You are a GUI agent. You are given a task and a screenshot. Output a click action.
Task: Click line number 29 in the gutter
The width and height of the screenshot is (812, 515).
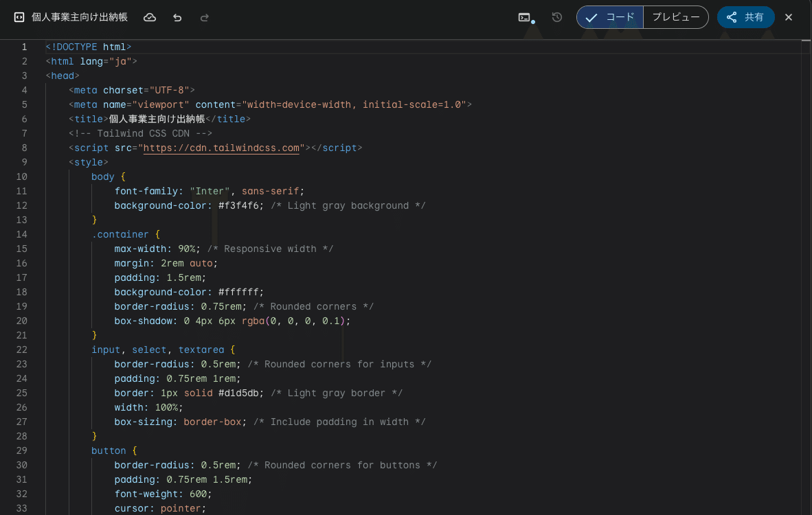22,451
